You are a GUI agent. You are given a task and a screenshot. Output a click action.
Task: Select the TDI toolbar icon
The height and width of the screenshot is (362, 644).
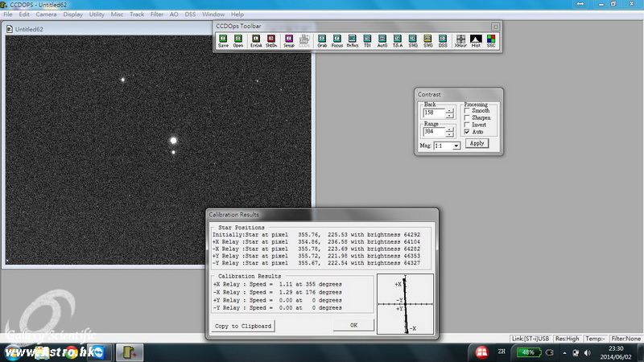(367, 40)
